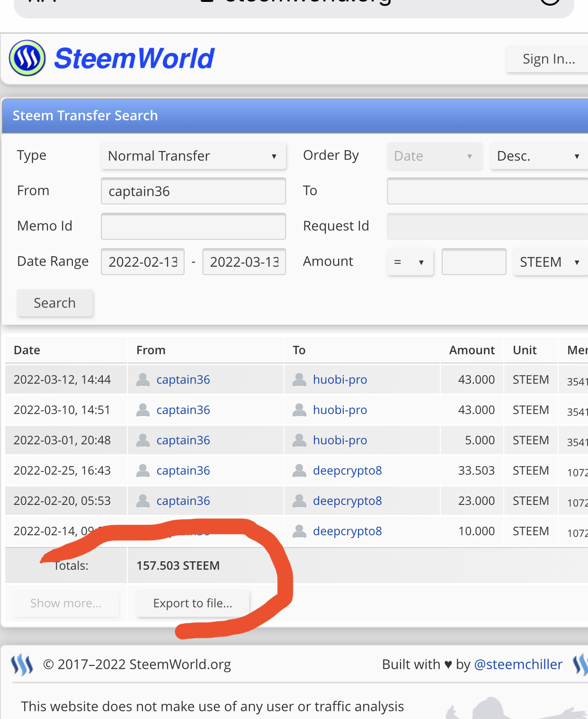
Task: Click the end date field 2022-03-13
Action: [244, 262]
